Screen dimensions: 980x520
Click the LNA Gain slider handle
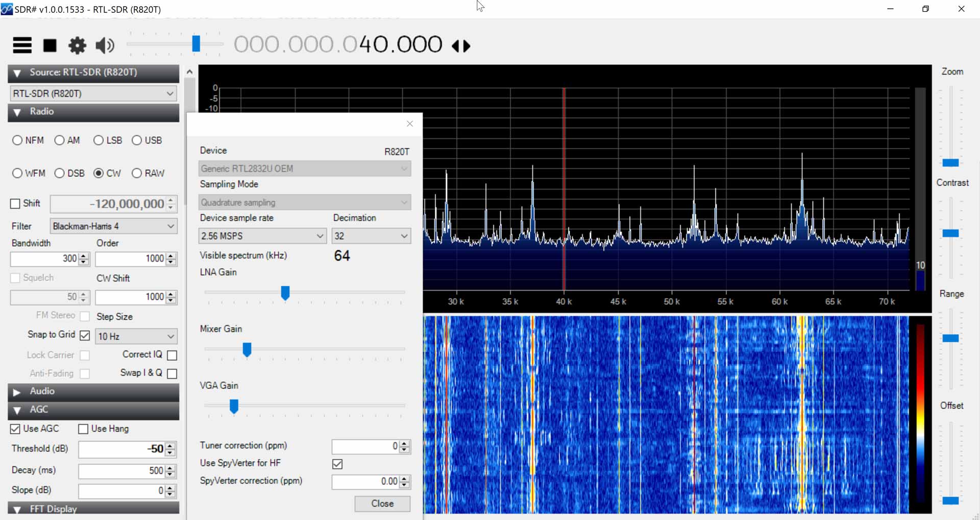285,293
